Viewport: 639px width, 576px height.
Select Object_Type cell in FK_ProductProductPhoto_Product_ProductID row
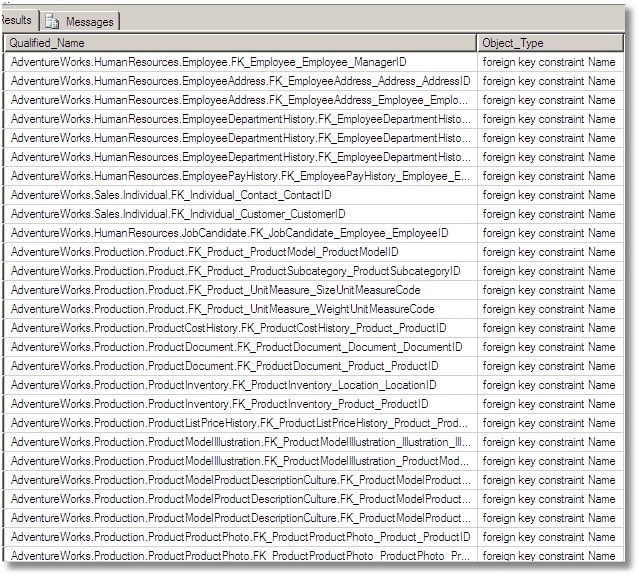pyautogui.click(x=550, y=537)
